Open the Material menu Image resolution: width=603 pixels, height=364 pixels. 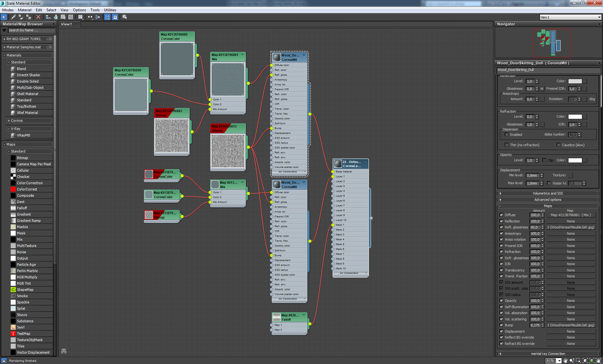(x=25, y=9)
